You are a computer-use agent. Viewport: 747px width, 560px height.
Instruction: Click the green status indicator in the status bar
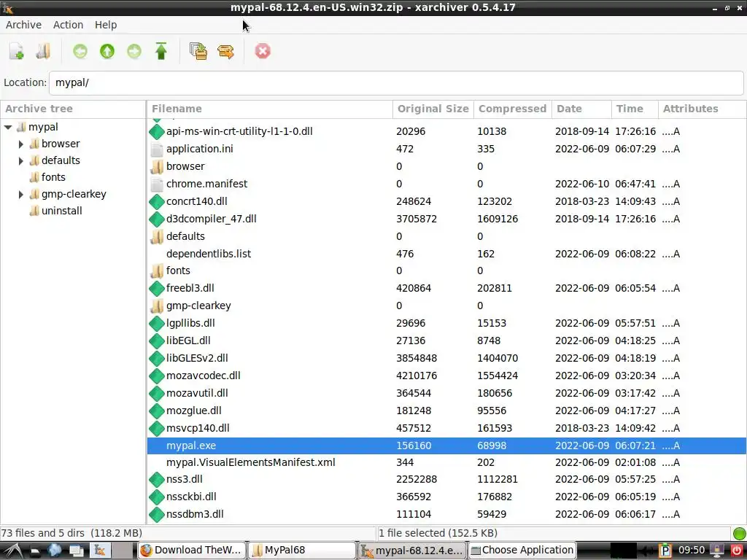pos(739,533)
